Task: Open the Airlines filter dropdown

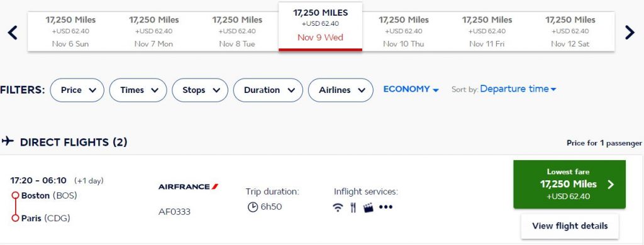Action: (x=340, y=90)
